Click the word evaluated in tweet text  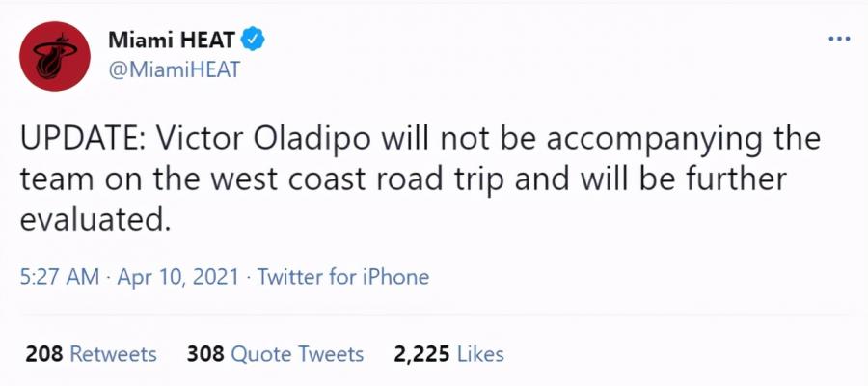[93, 220]
